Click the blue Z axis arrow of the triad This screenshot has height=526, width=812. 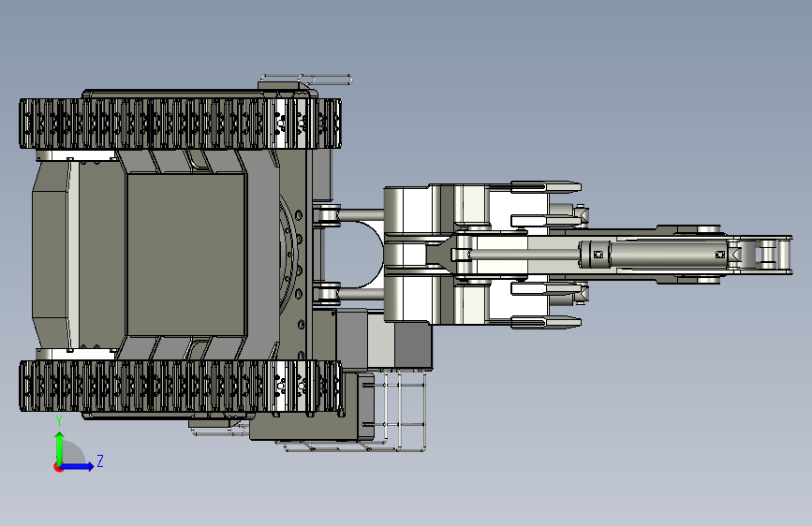(78, 466)
